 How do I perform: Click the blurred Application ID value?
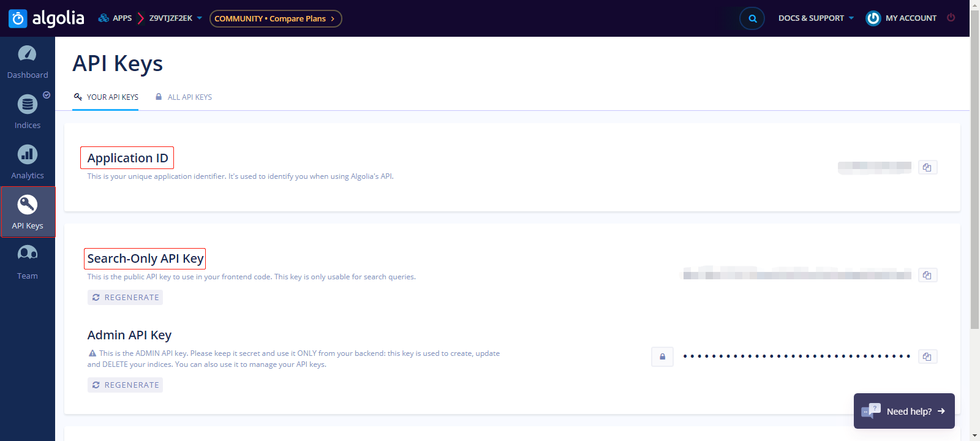click(874, 167)
